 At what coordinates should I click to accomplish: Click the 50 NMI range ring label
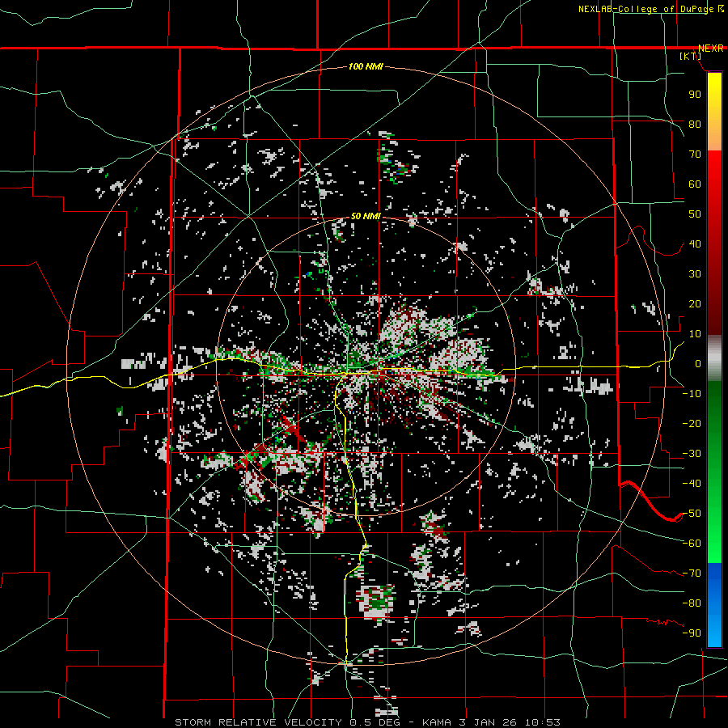tap(366, 216)
